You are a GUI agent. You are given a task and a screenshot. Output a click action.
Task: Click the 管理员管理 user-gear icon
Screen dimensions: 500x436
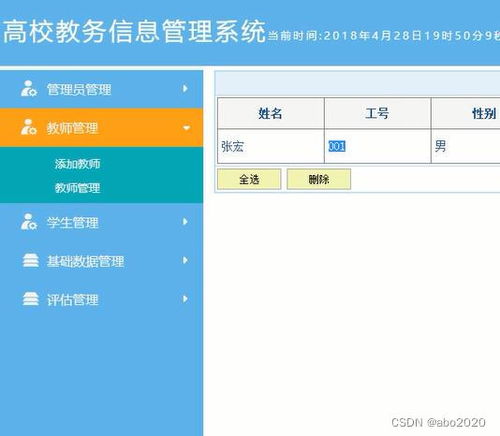[x=29, y=89]
